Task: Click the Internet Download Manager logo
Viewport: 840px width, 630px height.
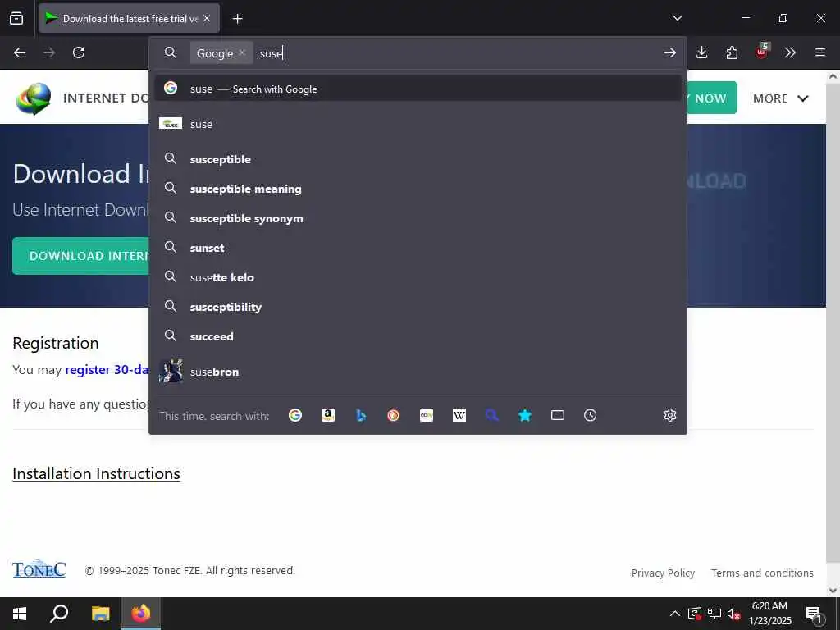Action: 33,98
